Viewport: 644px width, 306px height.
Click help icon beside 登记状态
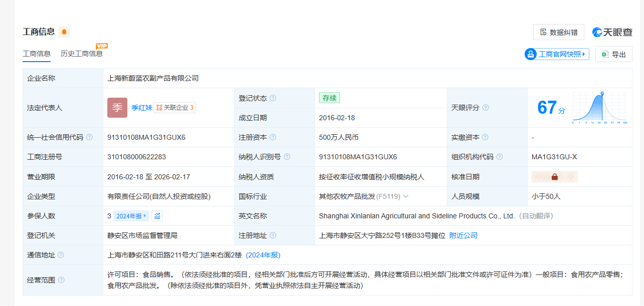pyautogui.click(x=273, y=98)
